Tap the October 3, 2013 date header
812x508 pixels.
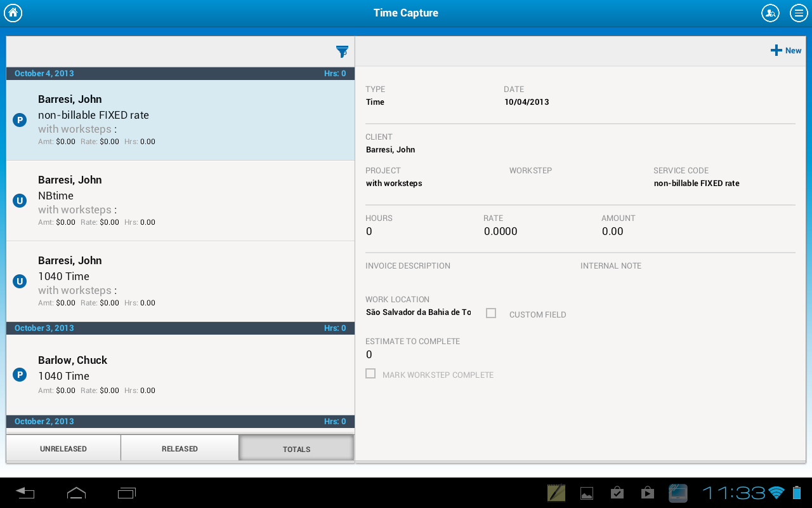(x=180, y=328)
